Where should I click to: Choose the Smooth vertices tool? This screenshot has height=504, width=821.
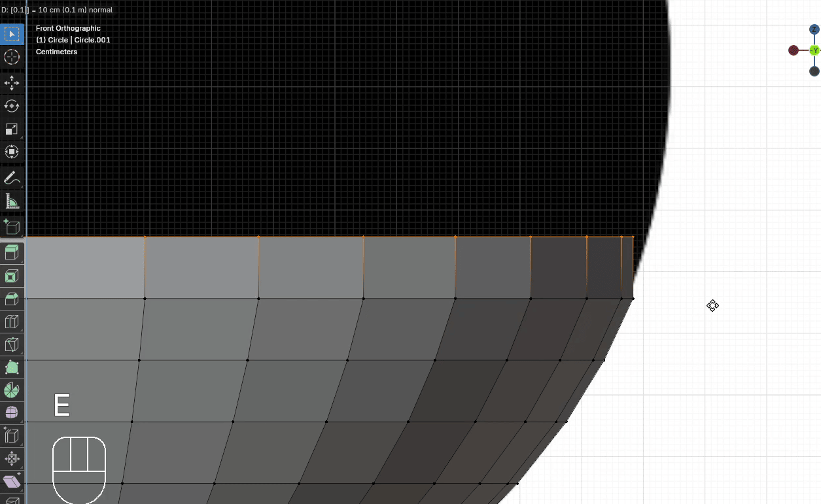tap(12, 412)
